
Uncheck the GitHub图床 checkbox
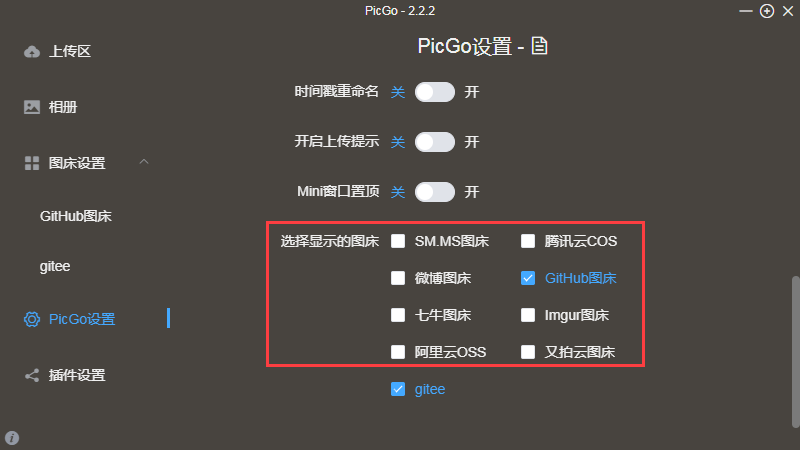coord(528,278)
